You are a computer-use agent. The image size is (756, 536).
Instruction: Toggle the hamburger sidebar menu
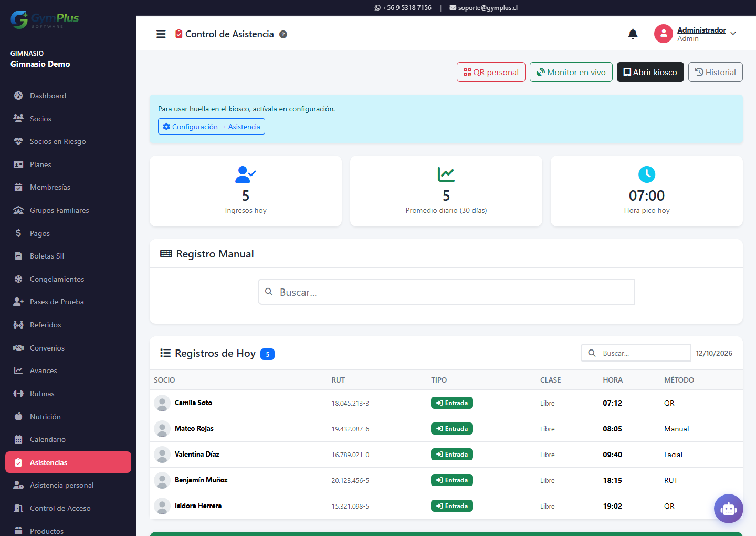coord(161,34)
